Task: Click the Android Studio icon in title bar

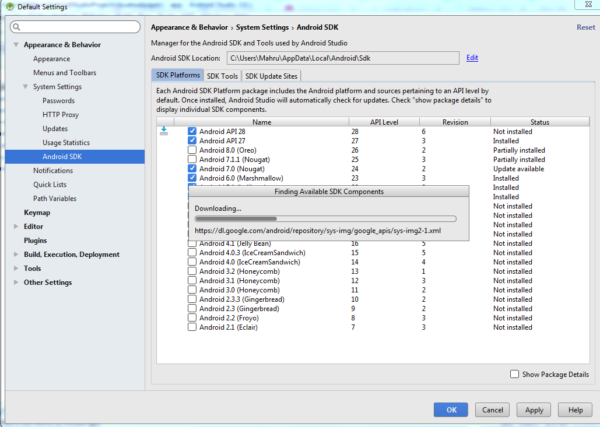Action: pyautogui.click(x=9, y=7)
